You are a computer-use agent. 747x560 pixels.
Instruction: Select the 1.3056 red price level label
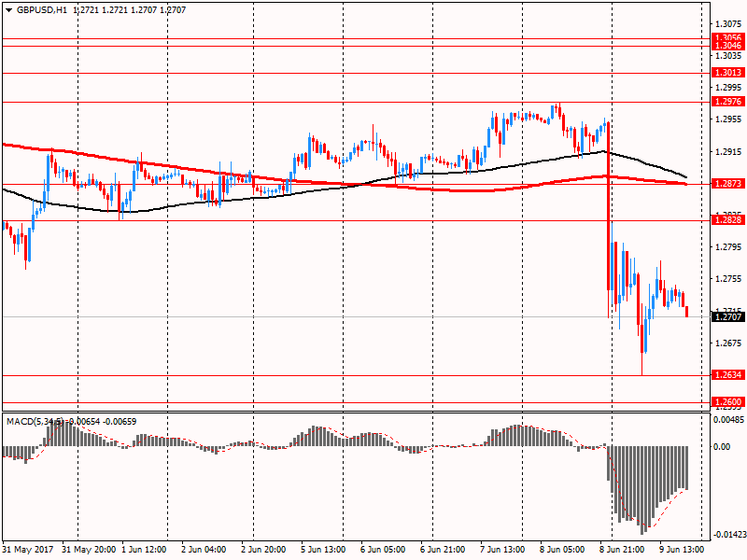[728, 37]
